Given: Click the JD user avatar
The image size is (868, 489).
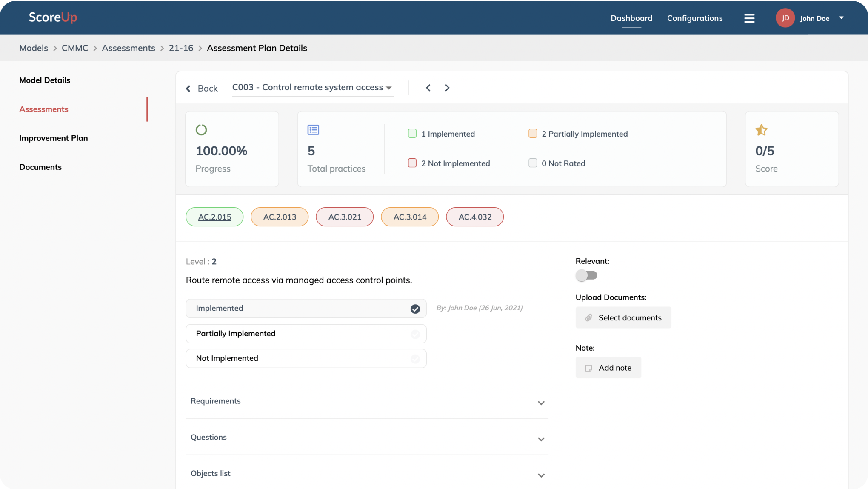Looking at the screenshot, I should click(785, 18).
